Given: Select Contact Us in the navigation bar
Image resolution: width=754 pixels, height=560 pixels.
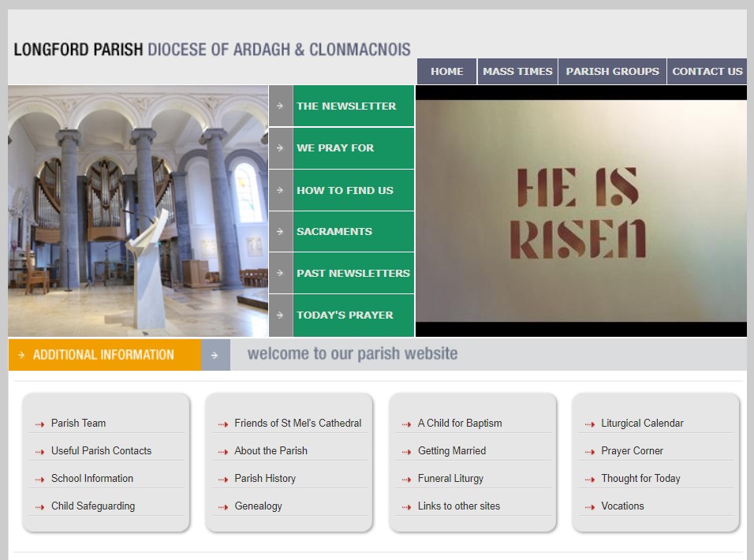Looking at the screenshot, I should point(707,71).
